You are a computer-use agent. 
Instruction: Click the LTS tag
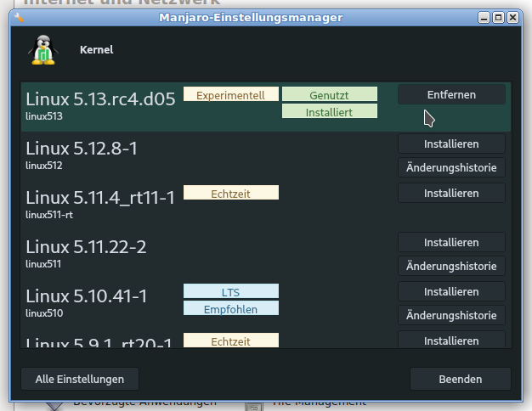pos(231,291)
